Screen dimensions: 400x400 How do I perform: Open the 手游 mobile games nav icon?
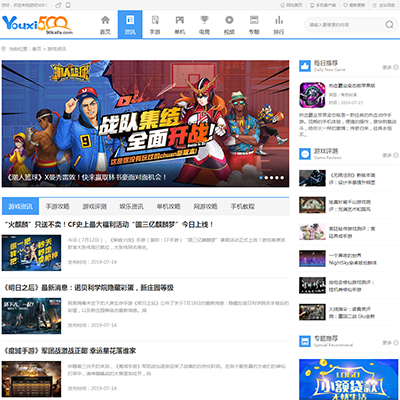tap(155, 20)
